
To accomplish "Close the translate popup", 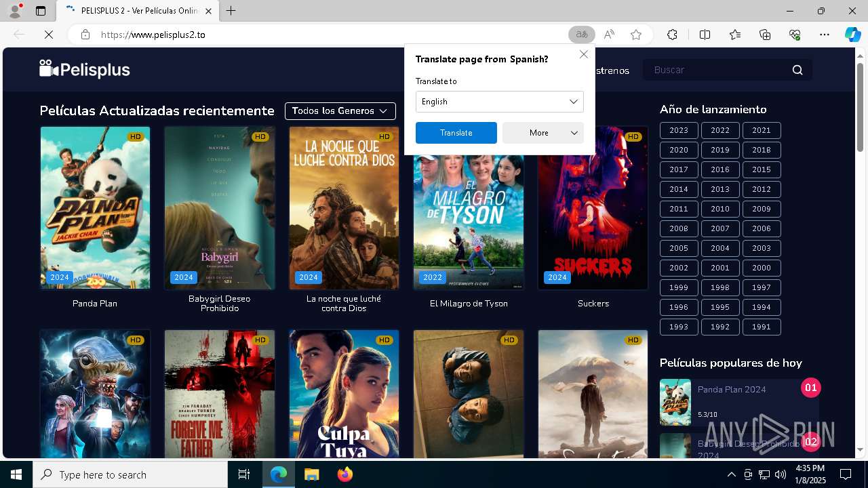I will coord(584,54).
